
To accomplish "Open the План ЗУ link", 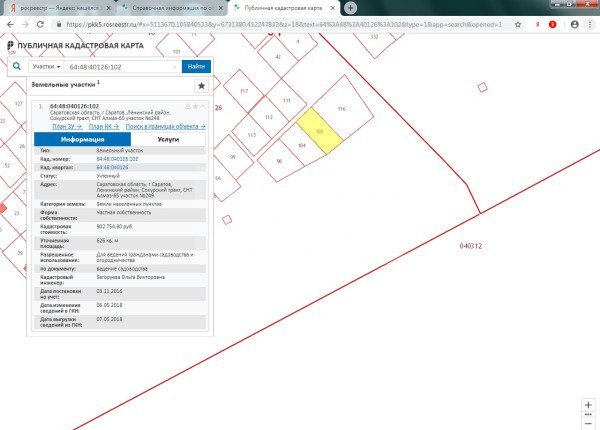I will (66, 127).
